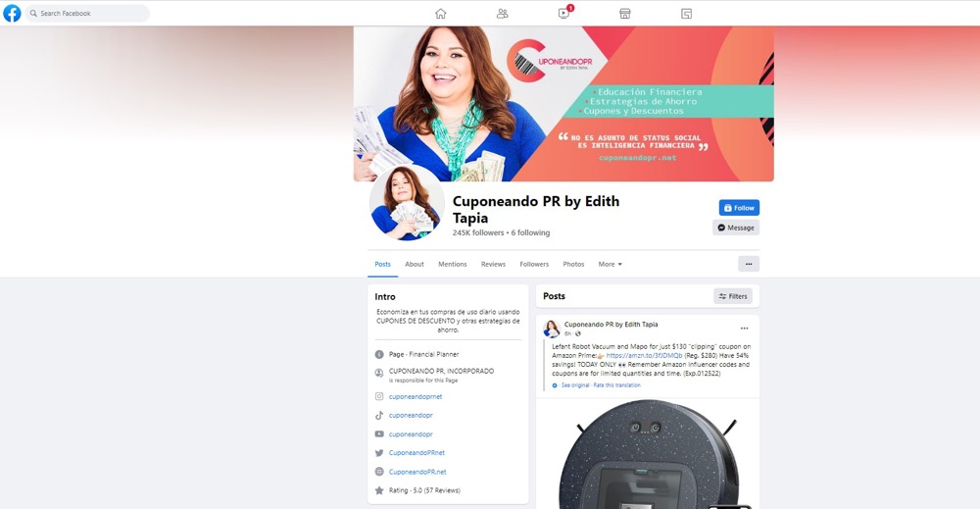Open the Gaming icon in top bar
The image size is (980, 509).
[x=686, y=13]
